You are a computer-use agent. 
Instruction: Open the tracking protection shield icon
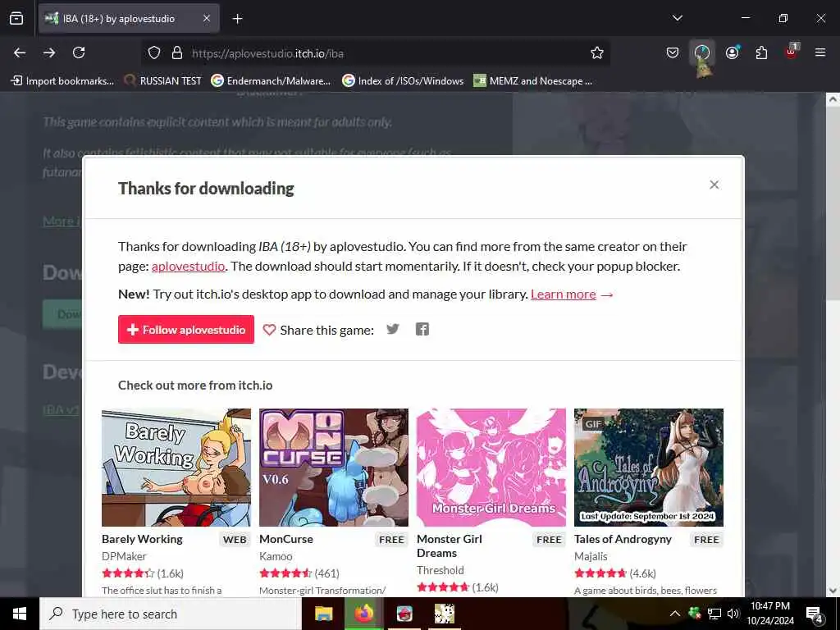click(154, 53)
